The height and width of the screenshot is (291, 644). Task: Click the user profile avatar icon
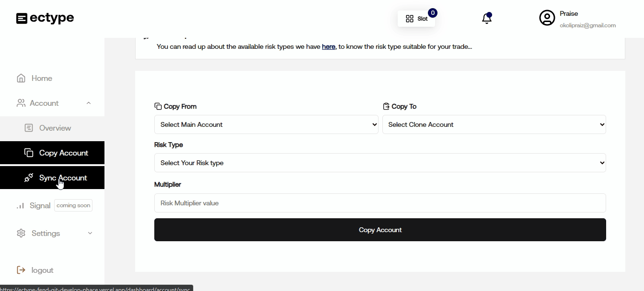[x=547, y=18]
